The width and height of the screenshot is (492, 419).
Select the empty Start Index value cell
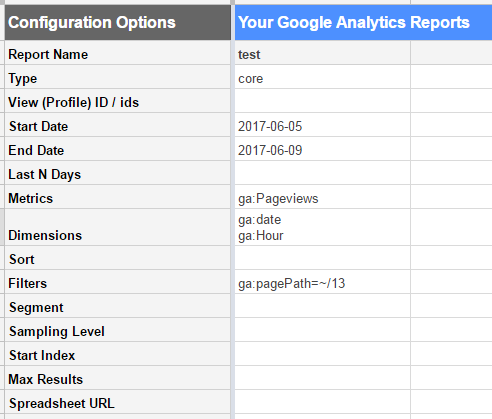(x=322, y=354)
